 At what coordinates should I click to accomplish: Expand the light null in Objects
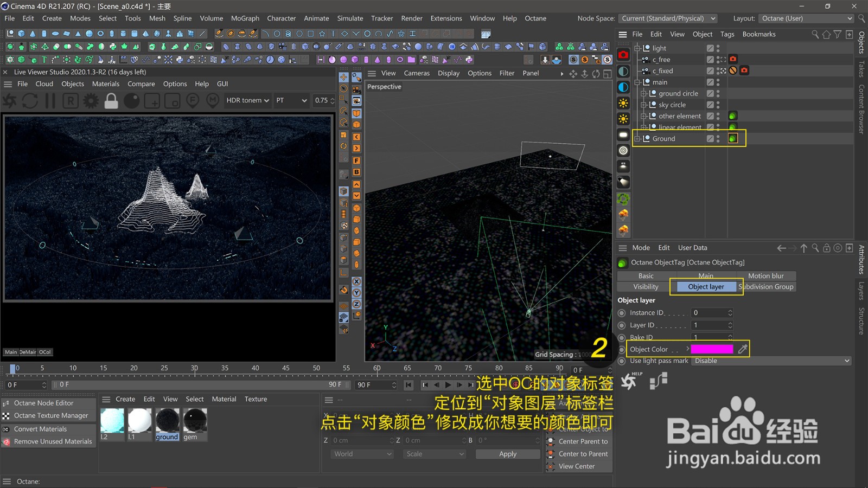[637, 48]
